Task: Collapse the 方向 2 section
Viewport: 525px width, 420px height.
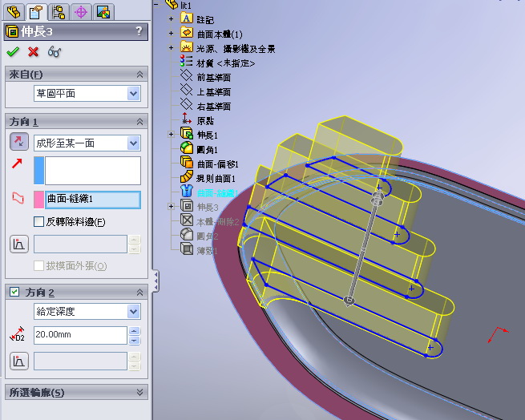Action: [x=140, y=293]
